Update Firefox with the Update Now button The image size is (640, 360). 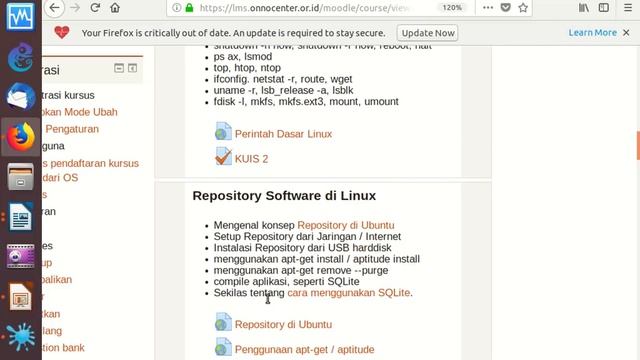(x=428, y=33)
